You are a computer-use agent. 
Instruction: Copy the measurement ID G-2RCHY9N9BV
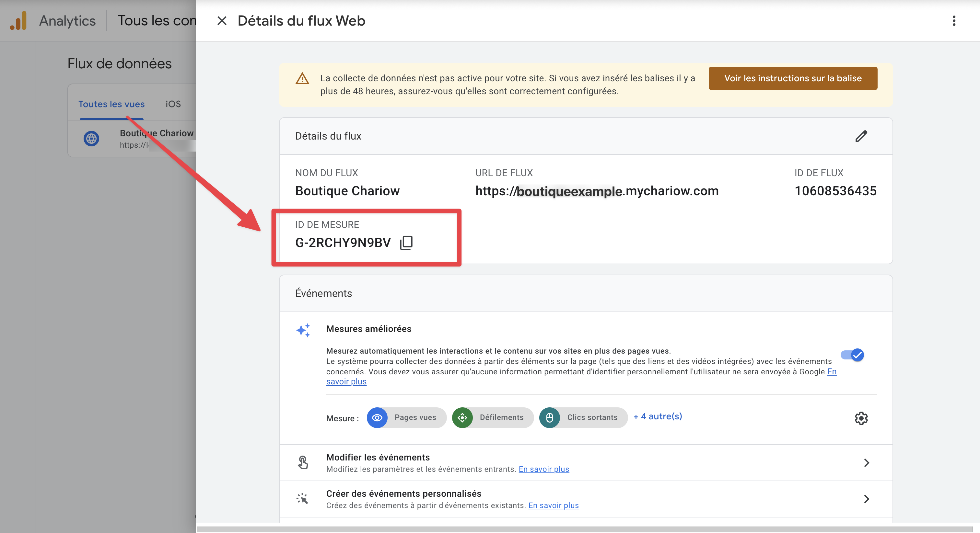pyautogui.click(x=406, y=243)
